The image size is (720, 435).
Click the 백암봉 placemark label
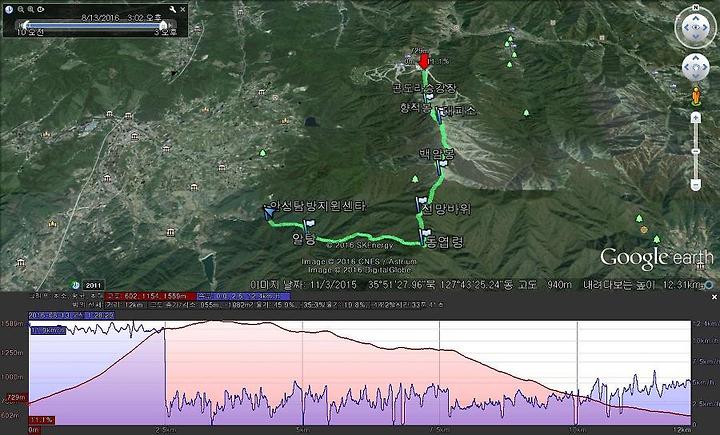coord(437,154)
